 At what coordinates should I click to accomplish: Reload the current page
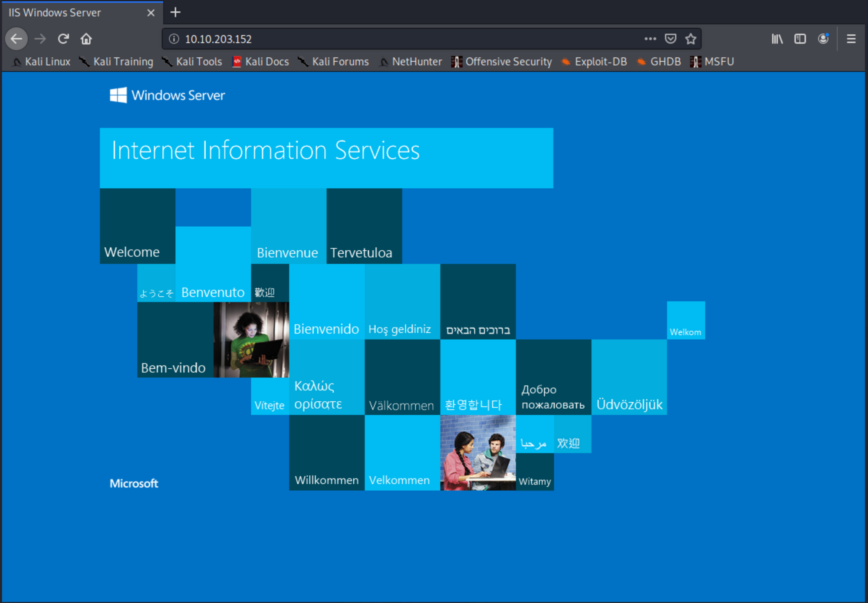63,39
